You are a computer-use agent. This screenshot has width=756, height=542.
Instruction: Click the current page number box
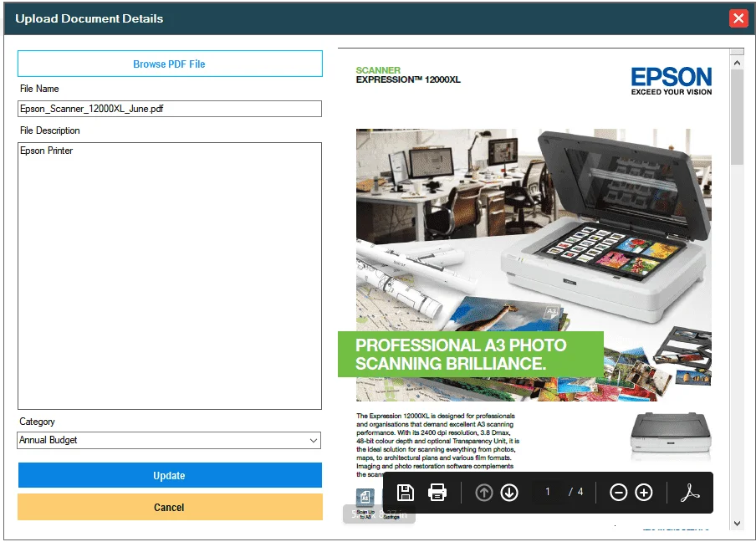tap(547, 492)
